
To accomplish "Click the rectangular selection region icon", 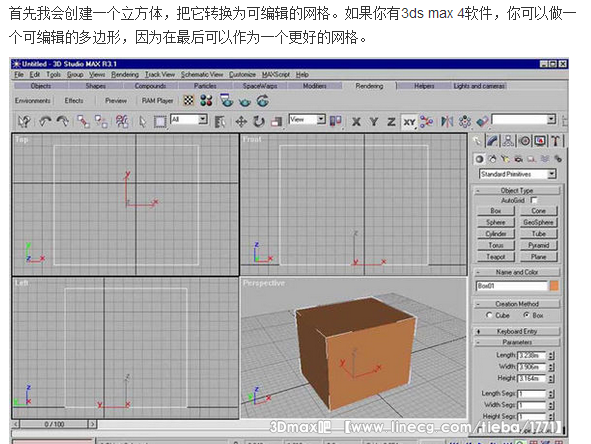I will pos(160,122).
